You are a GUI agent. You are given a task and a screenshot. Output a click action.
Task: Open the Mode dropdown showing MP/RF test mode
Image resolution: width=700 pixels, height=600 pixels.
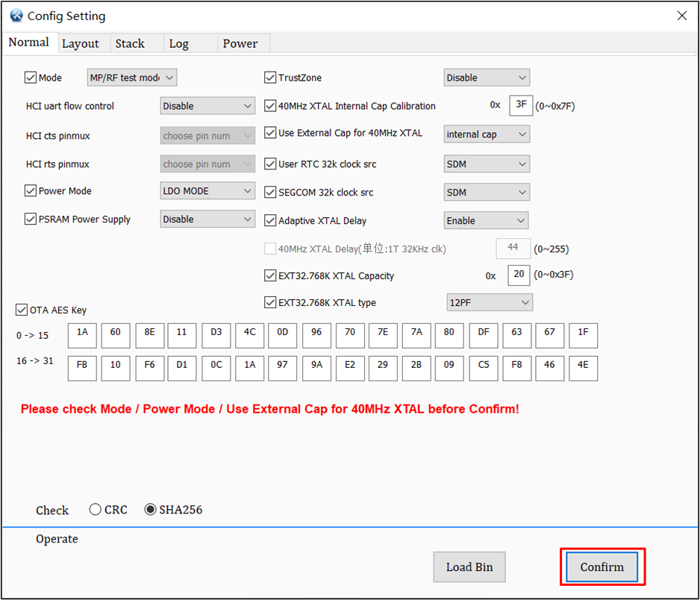[x=131, y=78]
